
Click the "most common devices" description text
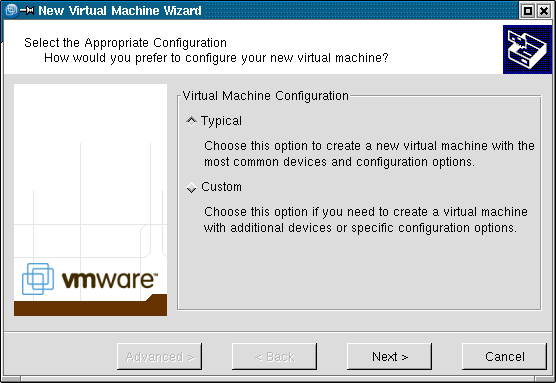pyautogui.click(x=339, y=162)
